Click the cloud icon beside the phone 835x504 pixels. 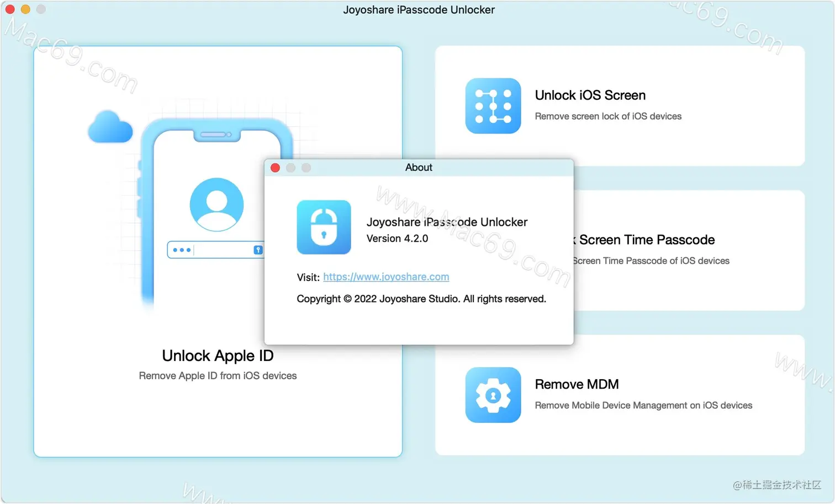click(110, 127)
